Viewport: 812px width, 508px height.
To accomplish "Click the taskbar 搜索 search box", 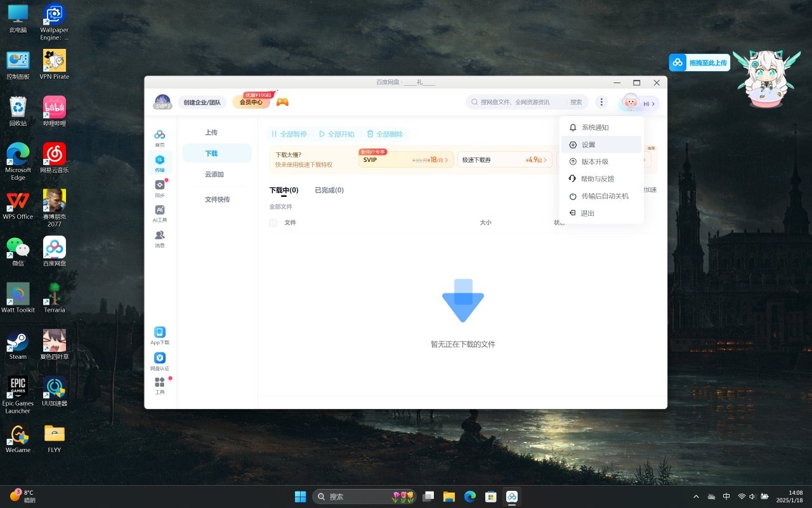I will tap(364, 497).
